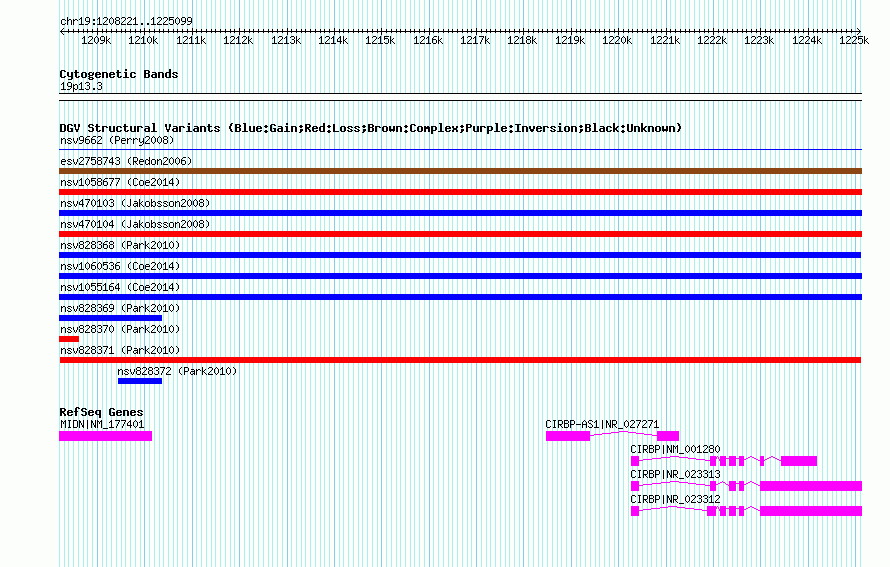
Task: Click the CIRBP|NM_001280 transcript label
Action: [x=675, y=450]
